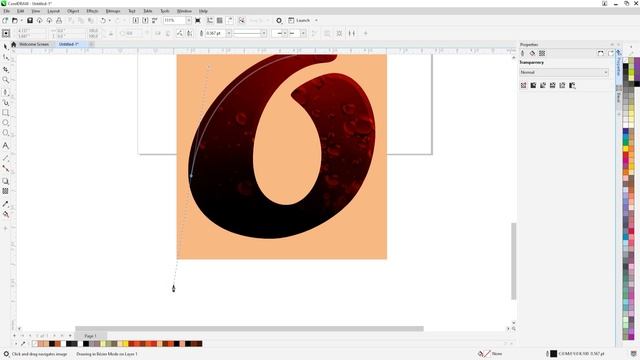Click the vertical scrollbar of the canvas
Viewport: 640px width, 360px height.
pyautogui.click(x=514, y=261)
